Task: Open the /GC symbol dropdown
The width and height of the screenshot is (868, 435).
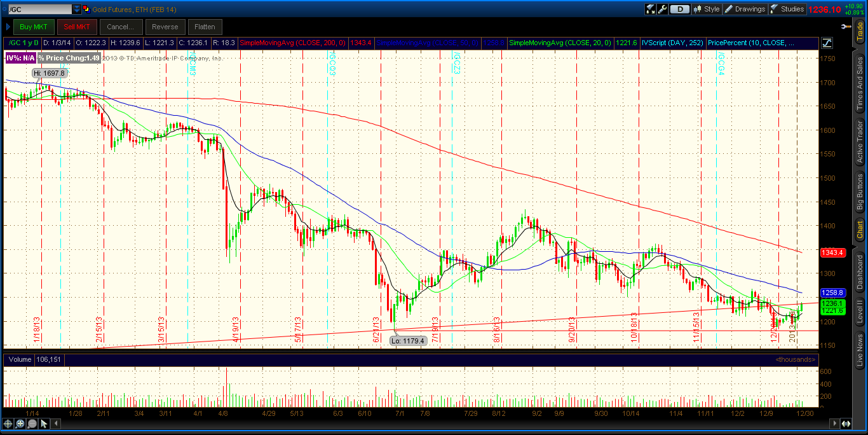Action: (76, 9)
